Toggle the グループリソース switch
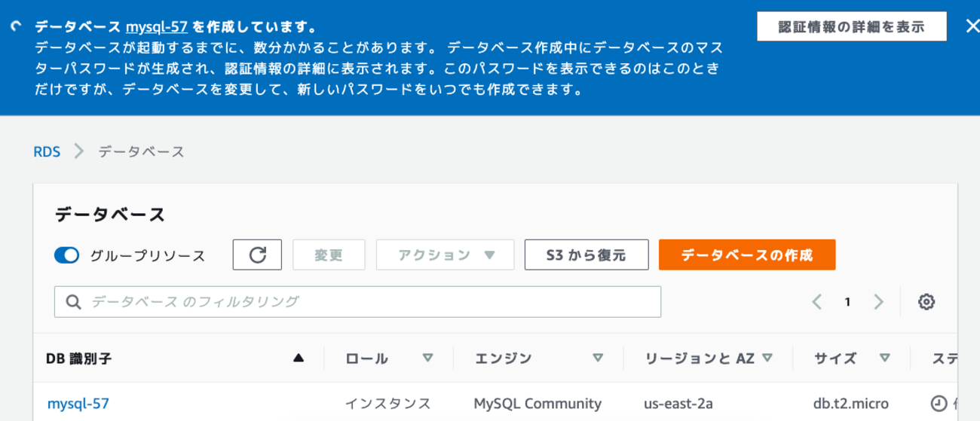 click(x=67, y=255)
